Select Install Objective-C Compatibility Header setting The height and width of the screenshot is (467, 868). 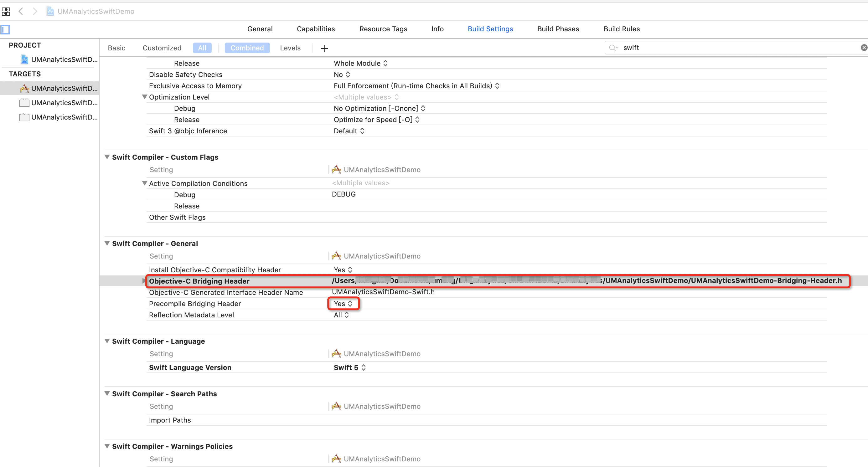(214, 270)
